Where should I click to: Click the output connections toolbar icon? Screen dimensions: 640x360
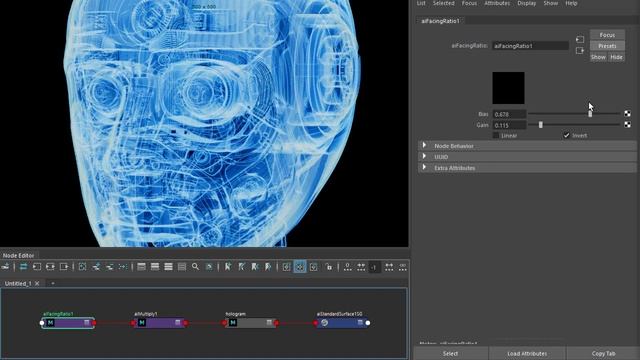click(64, 267)
